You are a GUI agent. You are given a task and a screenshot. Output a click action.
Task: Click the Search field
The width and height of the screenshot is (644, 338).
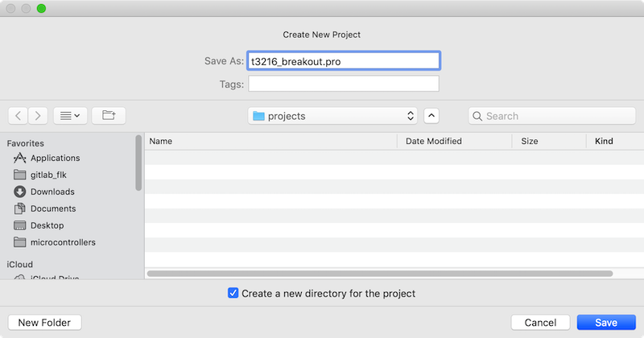tap(552, 116)
